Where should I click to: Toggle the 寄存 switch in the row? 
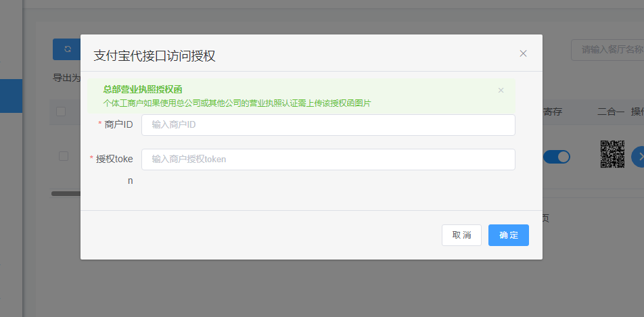click(x=557, y=157)
